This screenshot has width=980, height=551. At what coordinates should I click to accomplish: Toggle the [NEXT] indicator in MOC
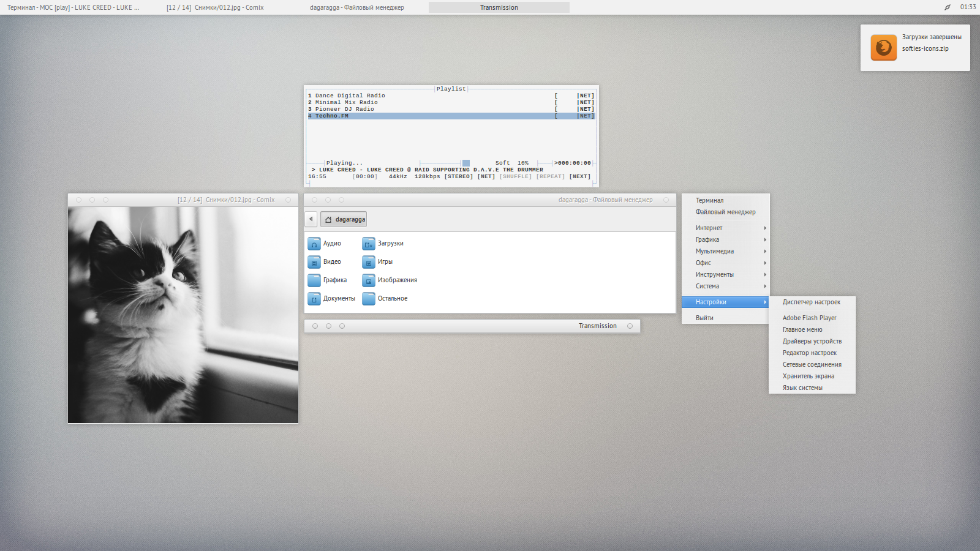(580, 176)
